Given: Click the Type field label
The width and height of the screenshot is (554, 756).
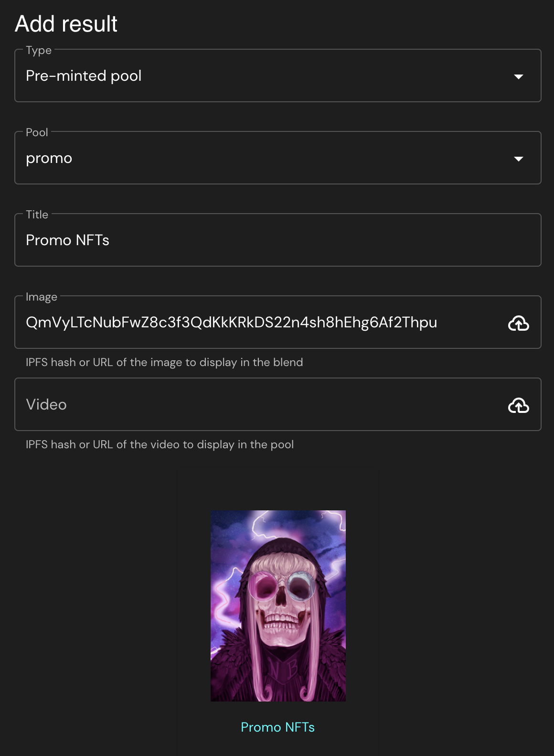Looking at the screenshot, I should coord(39,50).
